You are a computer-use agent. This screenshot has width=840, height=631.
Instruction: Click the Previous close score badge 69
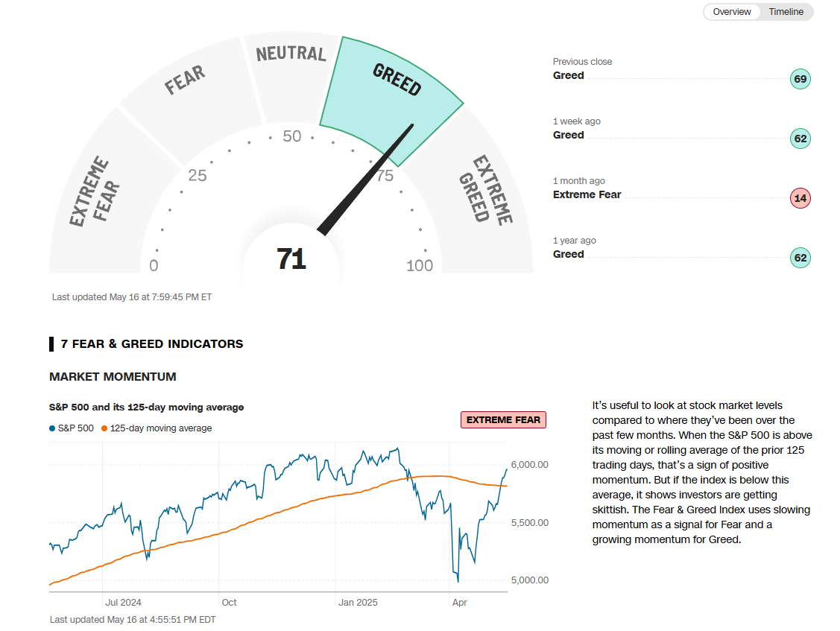[x=800, y=79]
